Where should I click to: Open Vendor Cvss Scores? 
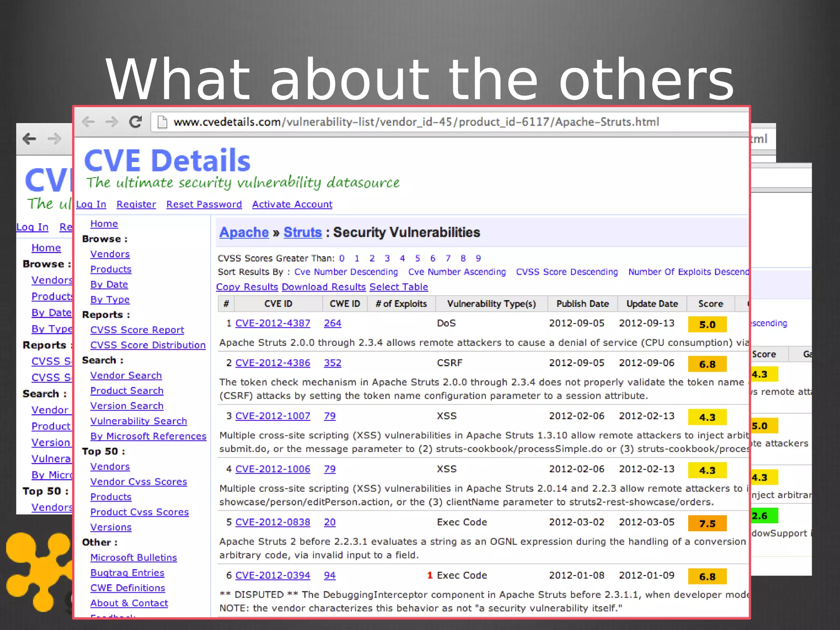[x=139, y=482]
